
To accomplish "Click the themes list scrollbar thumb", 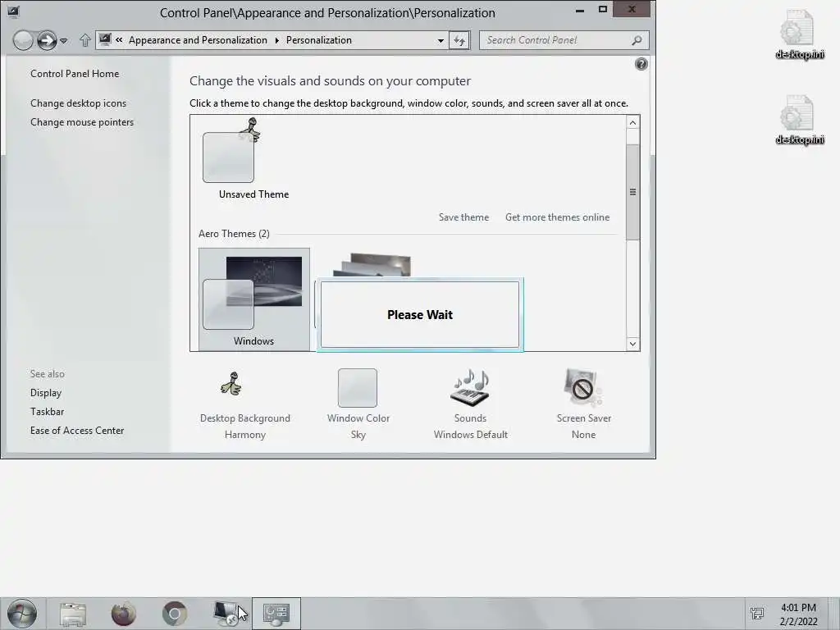I will (632, 192).
